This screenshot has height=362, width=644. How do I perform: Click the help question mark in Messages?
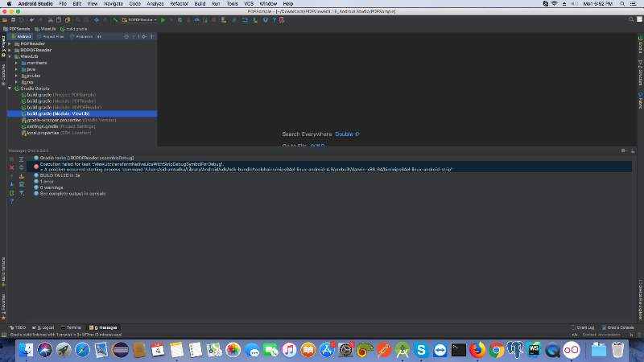pyautogui.click(x=11, y=201)
